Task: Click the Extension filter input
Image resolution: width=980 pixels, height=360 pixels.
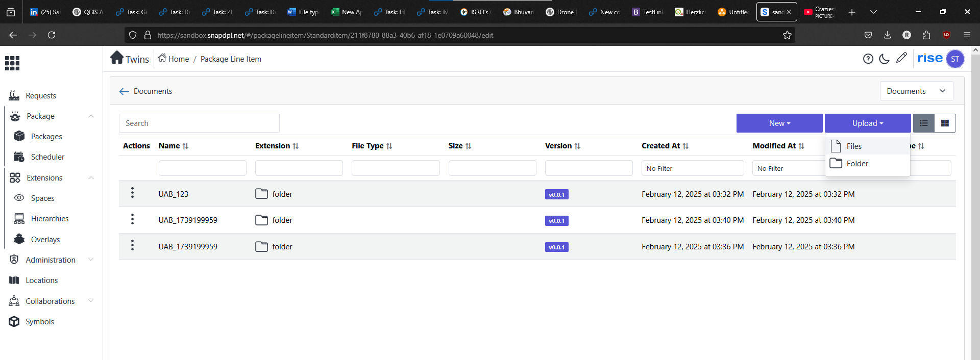Action: click(299, 168)
